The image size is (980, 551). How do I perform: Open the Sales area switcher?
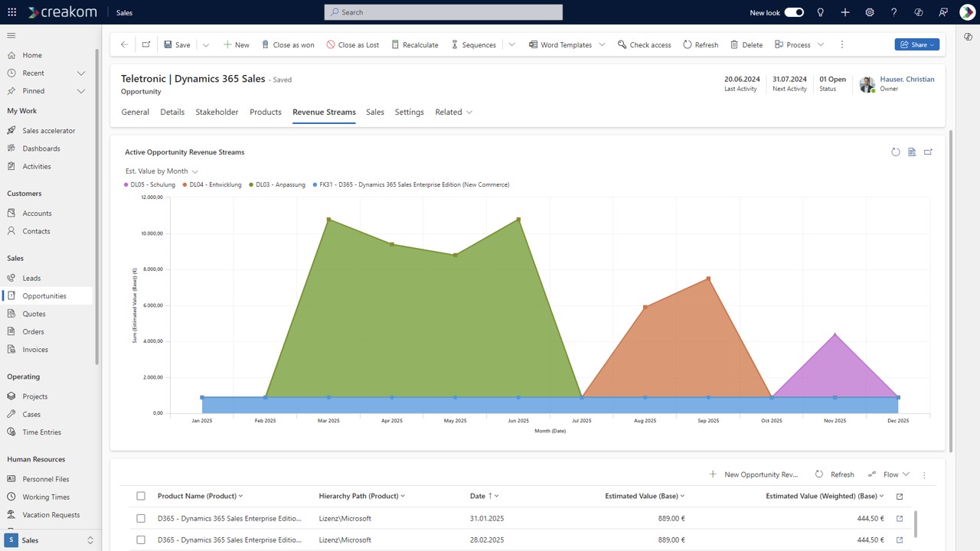[x=51, y=540]
